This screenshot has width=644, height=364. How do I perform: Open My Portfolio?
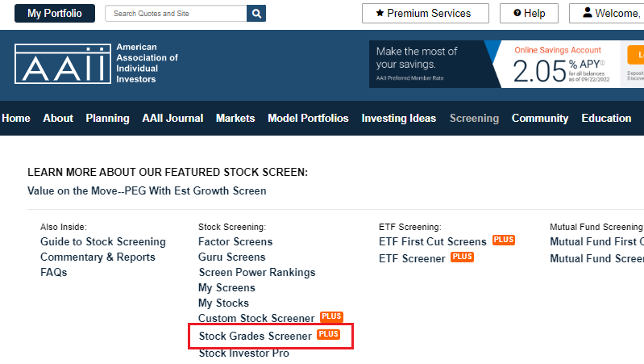tap(54, 14)
